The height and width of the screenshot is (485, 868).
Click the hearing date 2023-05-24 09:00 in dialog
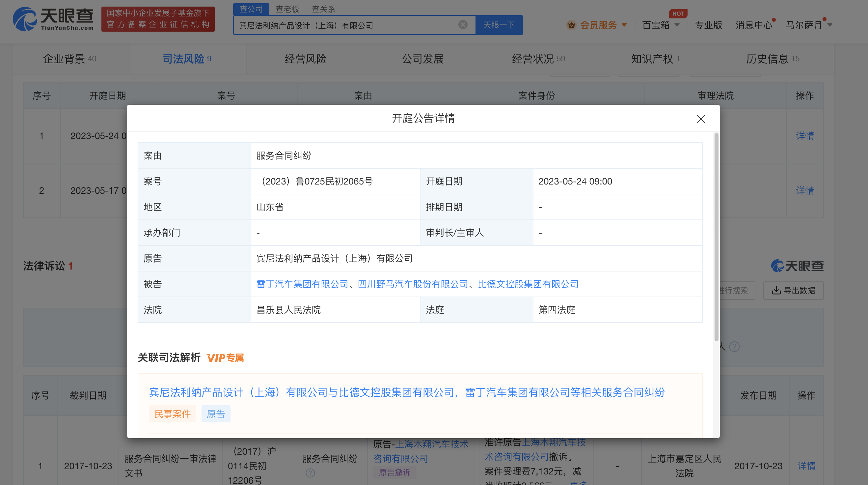tap(575, 182)
